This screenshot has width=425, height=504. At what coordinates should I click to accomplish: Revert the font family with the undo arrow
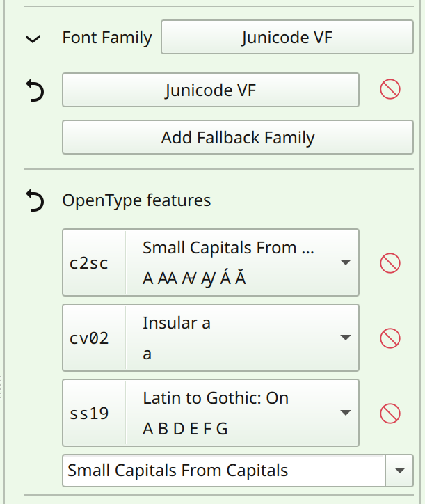[34, 90]
